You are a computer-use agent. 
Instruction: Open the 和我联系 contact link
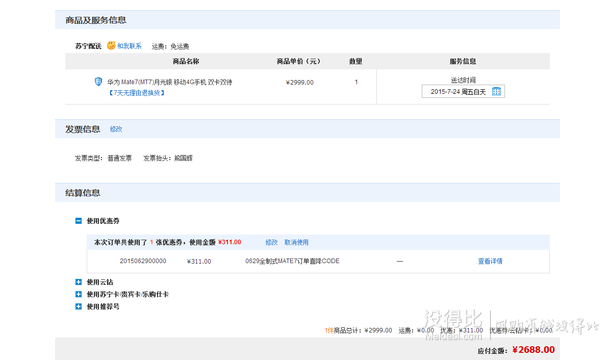[x=130, y=46]
